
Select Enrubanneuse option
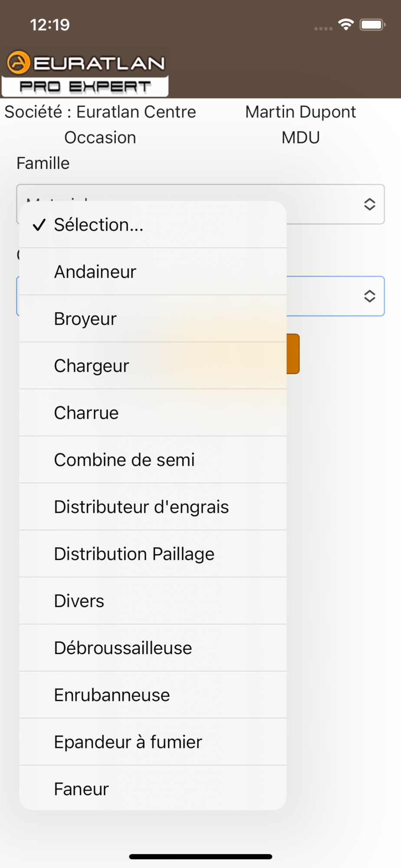click(x=153, y=695)
